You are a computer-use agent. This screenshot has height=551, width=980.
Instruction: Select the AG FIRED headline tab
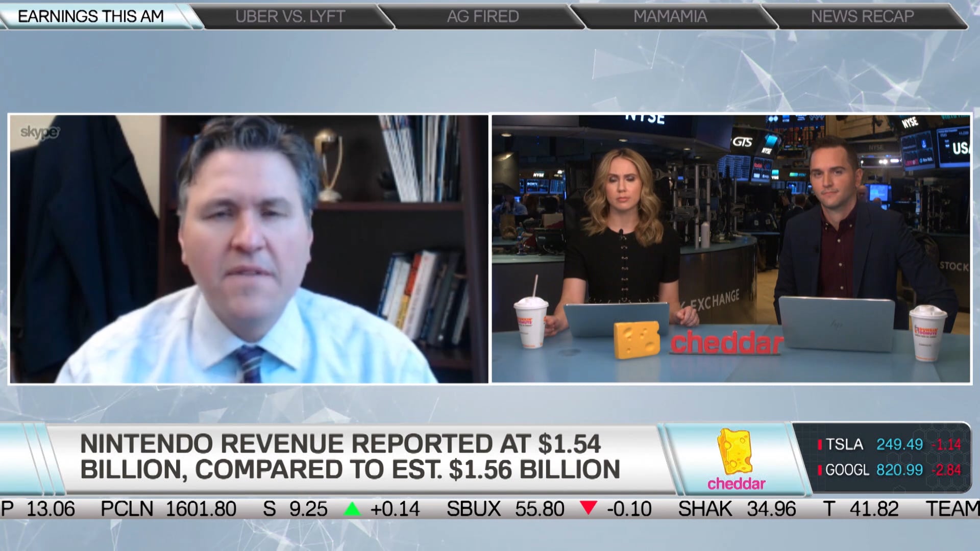(483, 16)
